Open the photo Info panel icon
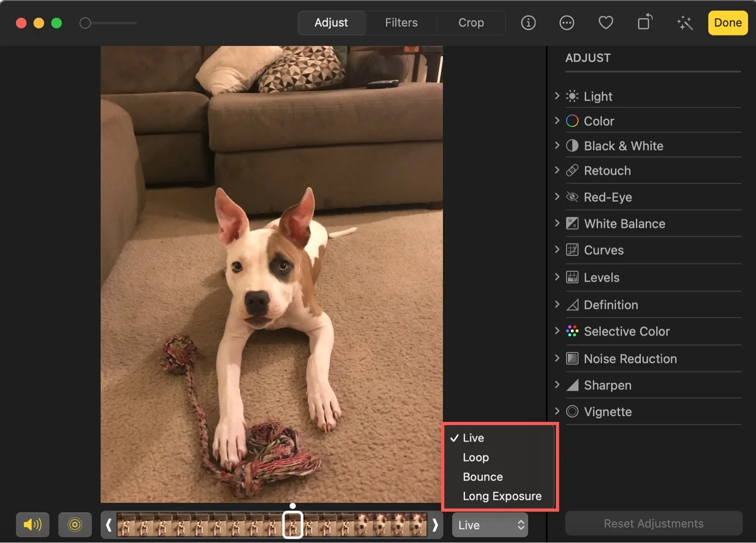The width and height of the screenshot is (756, 543). coord(528,23)
